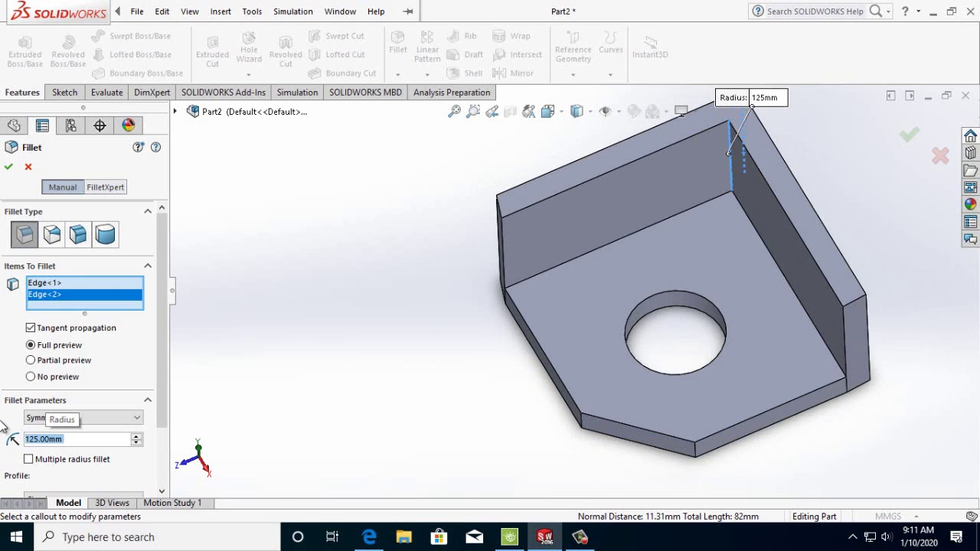This screenshot has height=551, width=980.
Task: Switch to the 3D Views bottom tab
Action: [112, 503]
